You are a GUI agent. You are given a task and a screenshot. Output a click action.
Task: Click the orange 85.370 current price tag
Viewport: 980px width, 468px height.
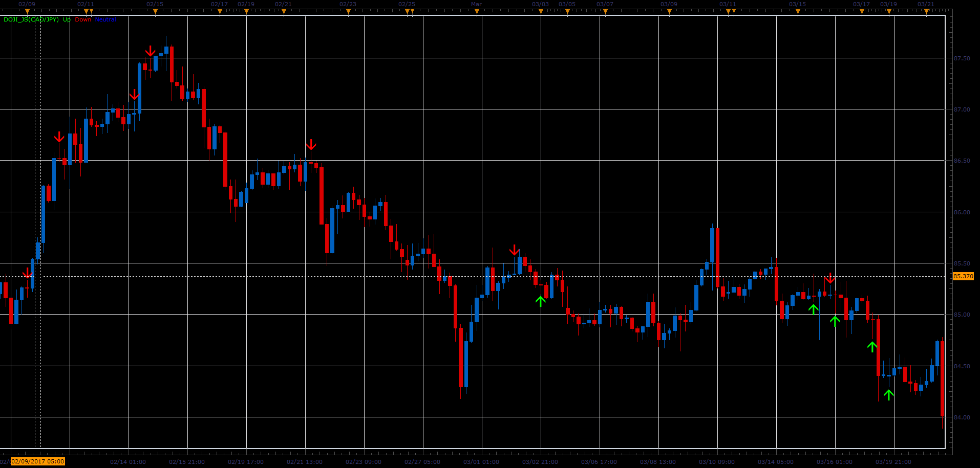click(963, 276)
